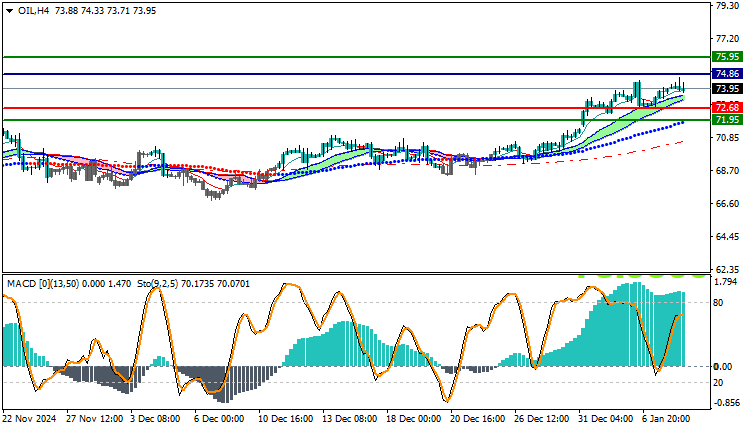The image size is (750, 430).
Task: Click the 20 Dec 16:00 time label
Action: 477,419
